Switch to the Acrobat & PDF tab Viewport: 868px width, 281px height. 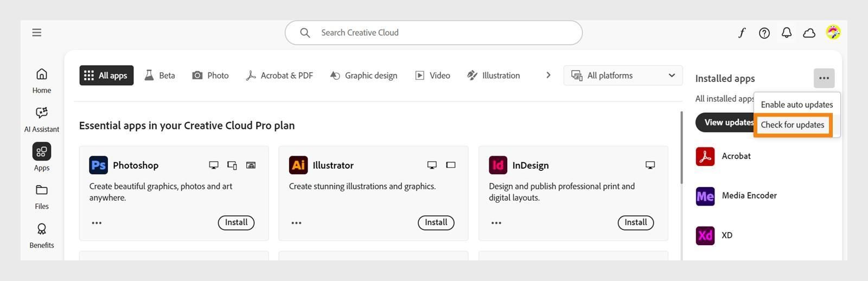point(279,75)
